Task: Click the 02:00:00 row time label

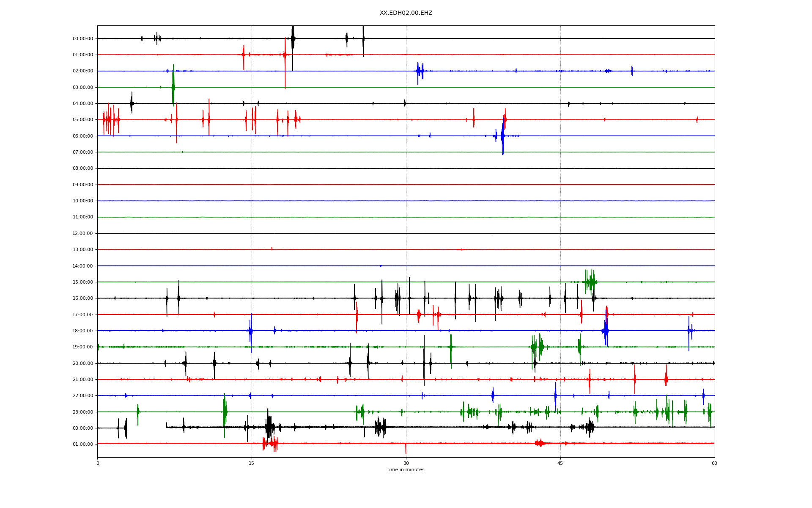Action: [83, 71]
